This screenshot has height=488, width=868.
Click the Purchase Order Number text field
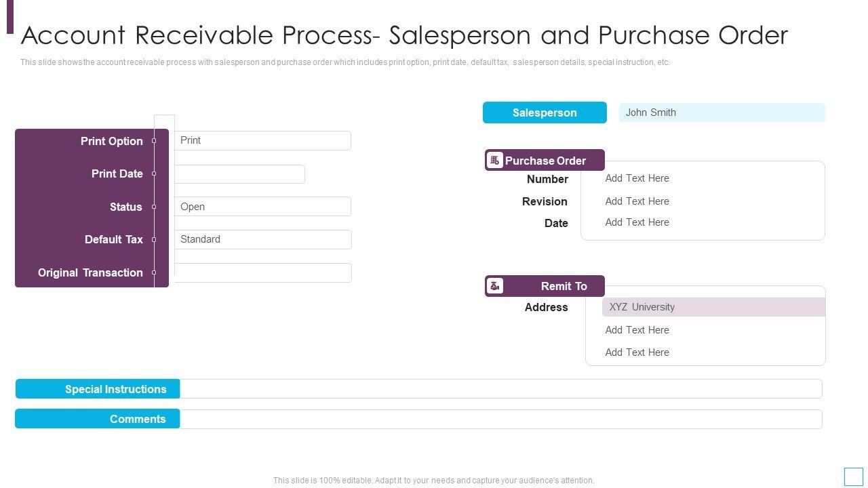[x=705, y=178]
